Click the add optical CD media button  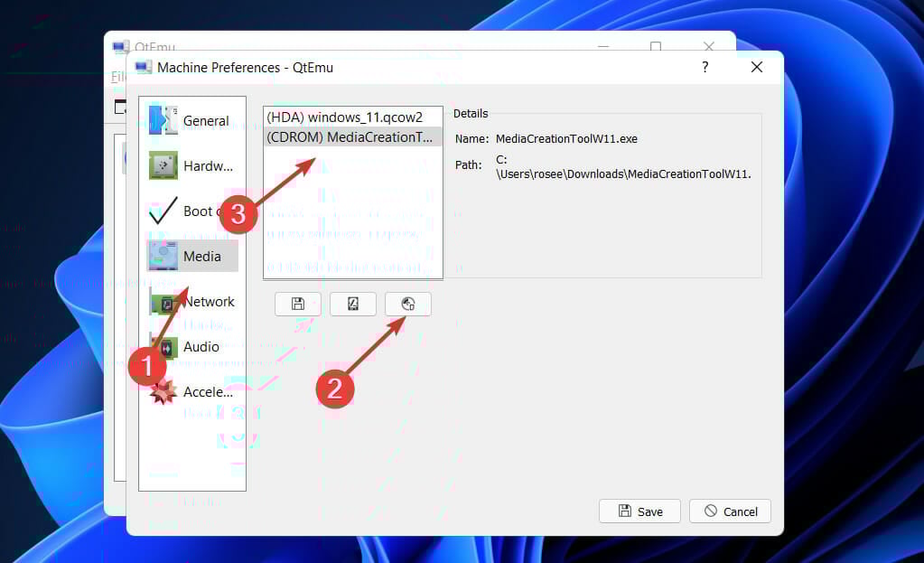407,305
